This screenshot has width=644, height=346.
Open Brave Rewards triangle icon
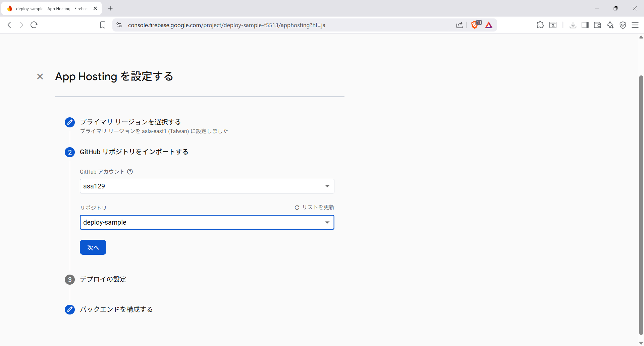(489, 25)
